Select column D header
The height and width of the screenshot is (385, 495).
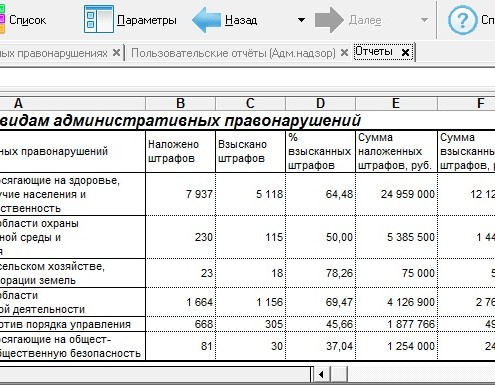click(320, 103)
